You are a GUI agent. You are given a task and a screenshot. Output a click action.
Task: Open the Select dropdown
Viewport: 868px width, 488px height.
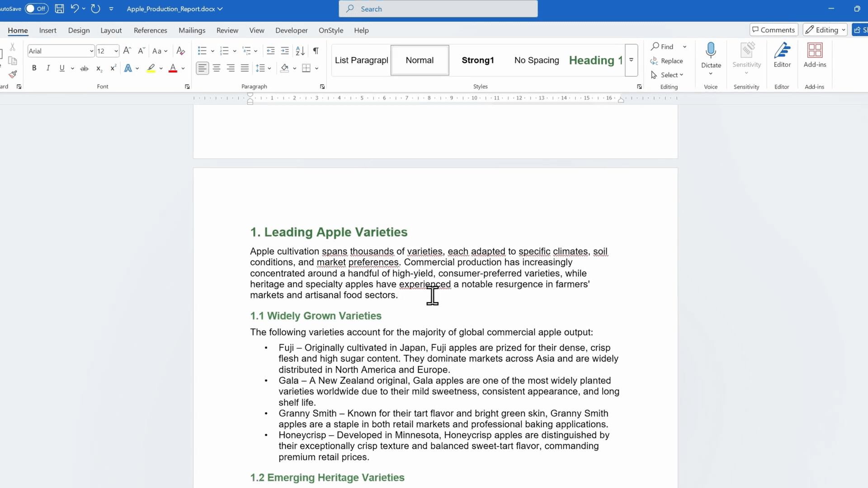667,75
